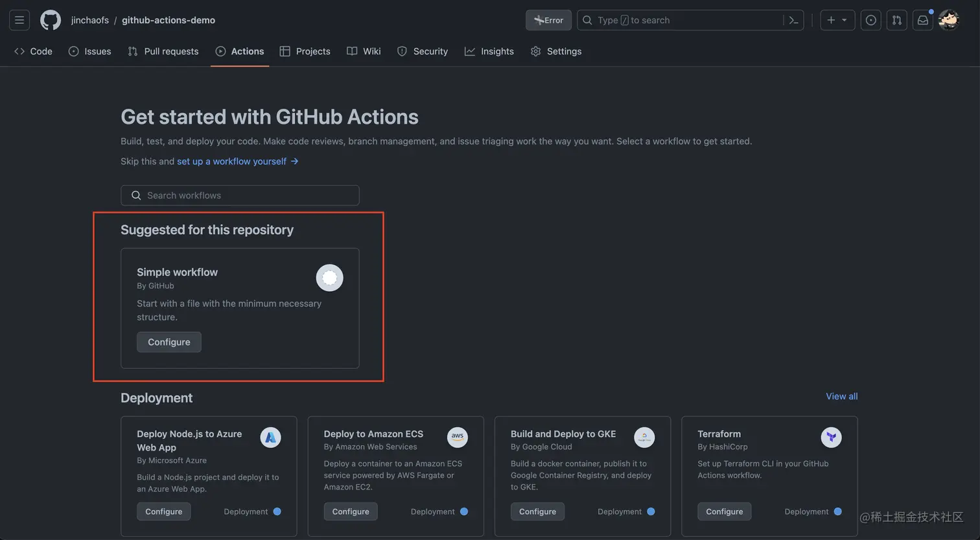Select the Actions tab
The image size is (980, 540).
point(240,51)
